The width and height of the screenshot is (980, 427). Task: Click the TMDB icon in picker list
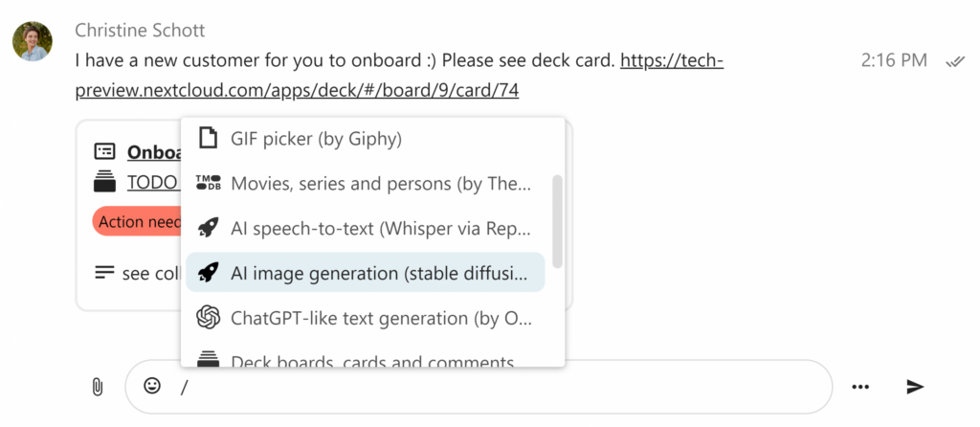208,183
